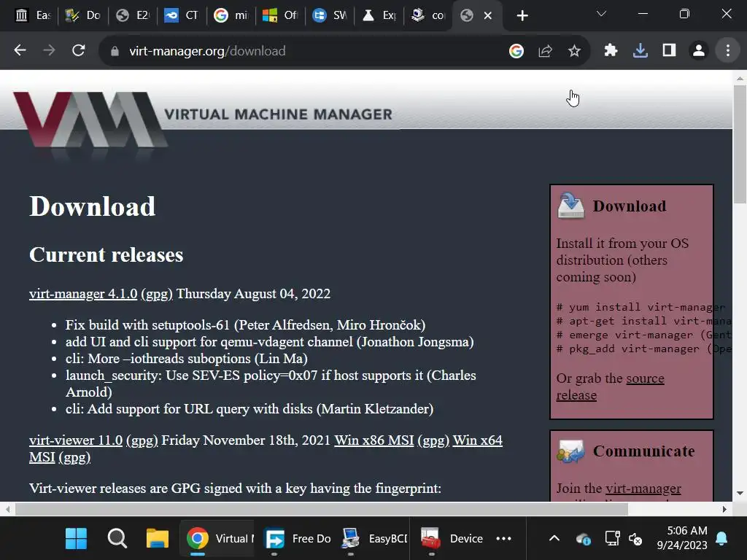747x560 pixels.
Task: Switch to the 'co' tab
Action: (428, 16)
